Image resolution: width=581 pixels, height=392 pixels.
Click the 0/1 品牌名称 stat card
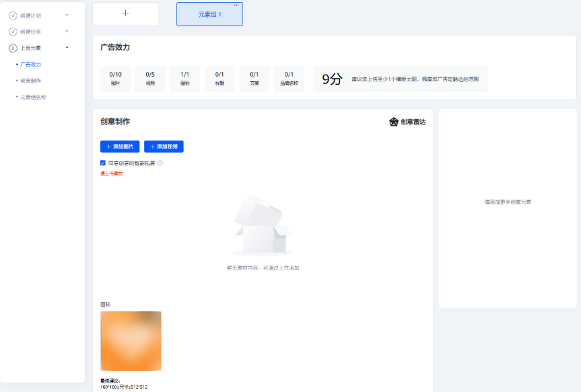coord(289,79)
